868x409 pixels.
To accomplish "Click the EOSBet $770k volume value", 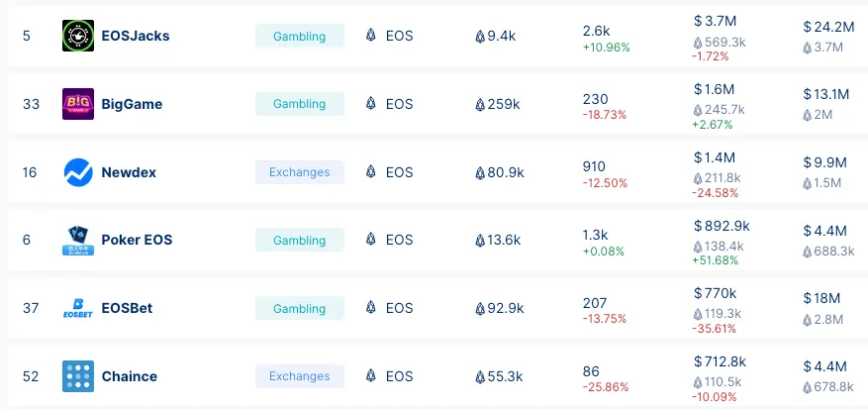I will coord(719,293).
